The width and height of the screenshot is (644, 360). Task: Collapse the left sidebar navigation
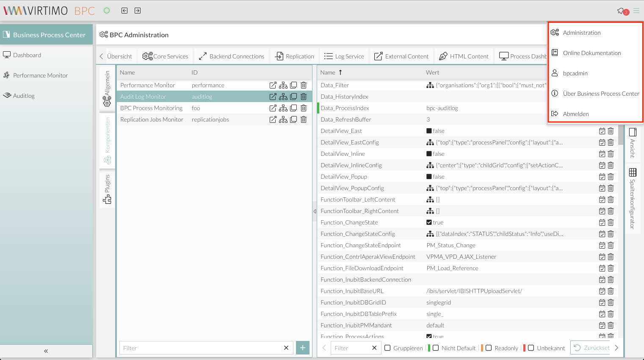(46, 351)
